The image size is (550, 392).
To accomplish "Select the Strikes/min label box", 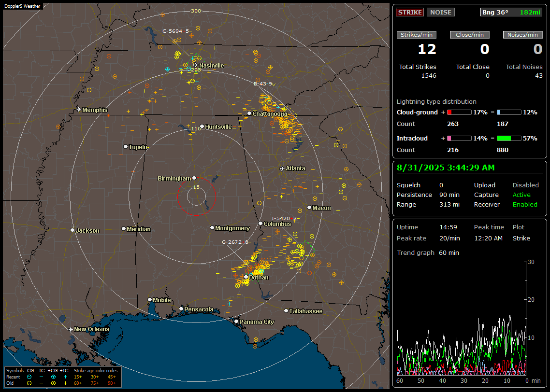I will [x=416, y=35].
